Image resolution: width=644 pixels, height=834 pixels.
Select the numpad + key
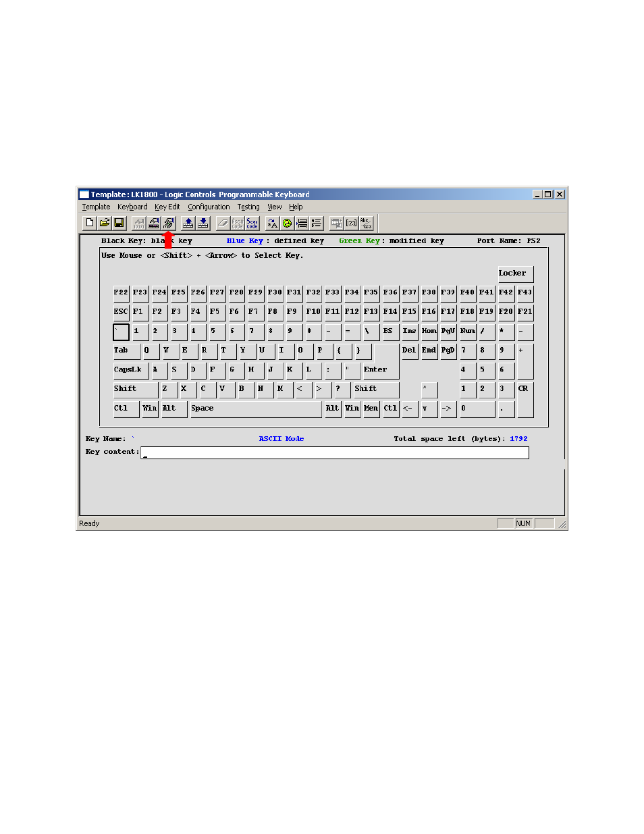[525, 361]
